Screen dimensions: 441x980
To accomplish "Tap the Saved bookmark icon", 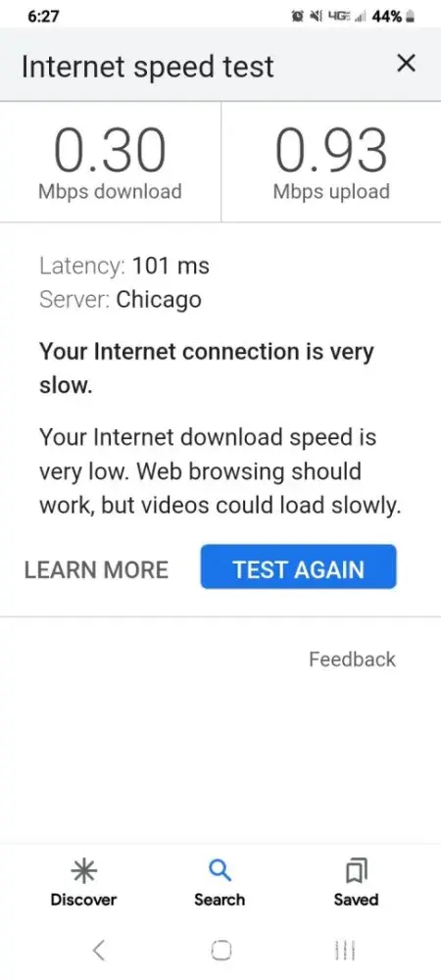I will coord(356,870).
